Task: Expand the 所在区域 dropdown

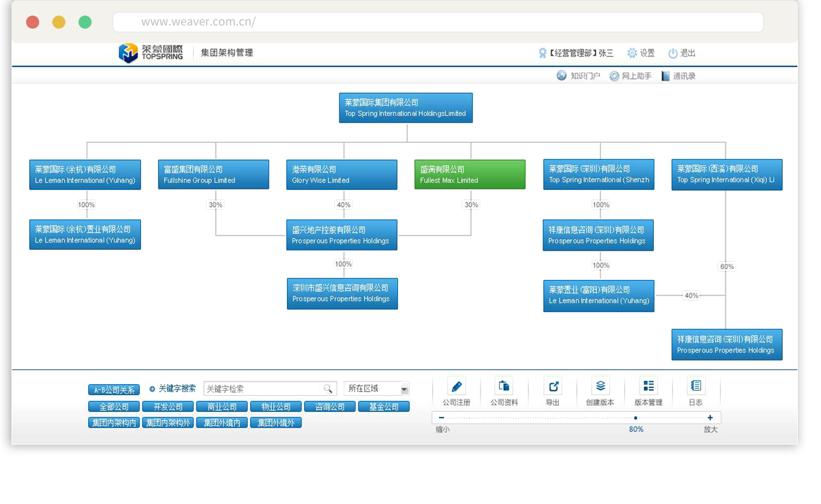Action: (x=404, y=389)
